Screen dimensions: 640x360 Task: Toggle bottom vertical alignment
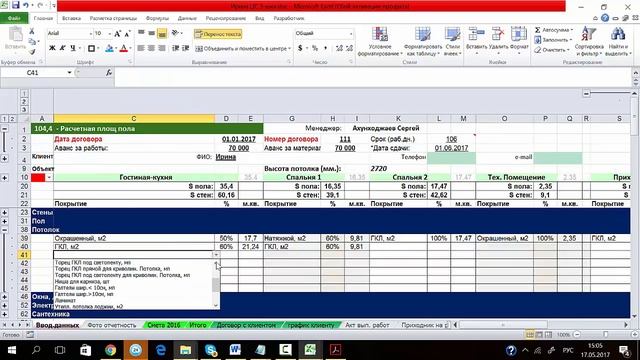(162, 33)
